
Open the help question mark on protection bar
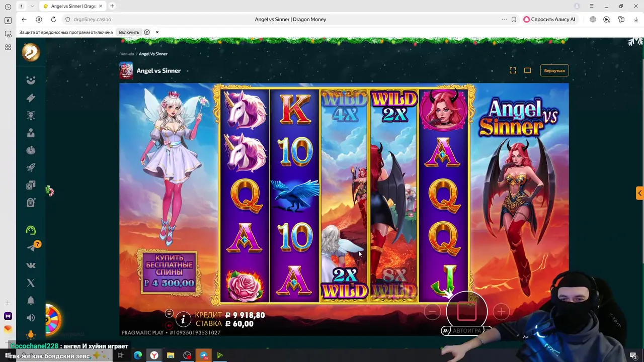(147, 32)
